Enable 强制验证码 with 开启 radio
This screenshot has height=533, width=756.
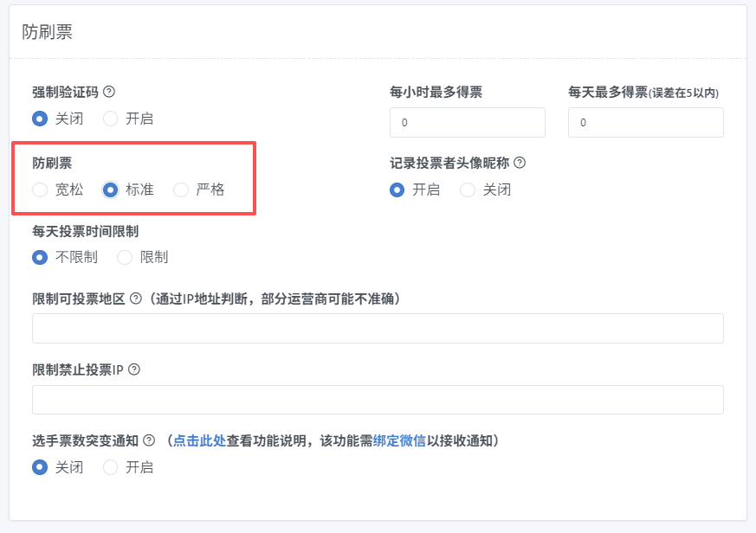(x=110, y=119)
